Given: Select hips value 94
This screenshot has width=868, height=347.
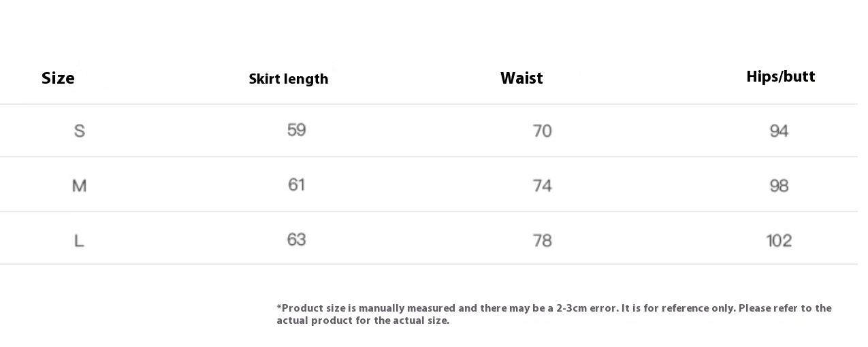Looking at the screenshot, I should point(779,131).
